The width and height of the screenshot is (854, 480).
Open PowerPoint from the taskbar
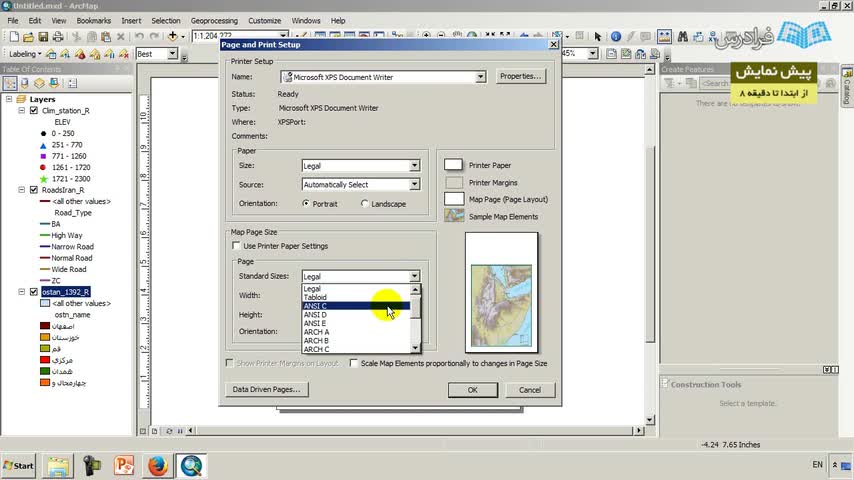(x=124, y=466)
